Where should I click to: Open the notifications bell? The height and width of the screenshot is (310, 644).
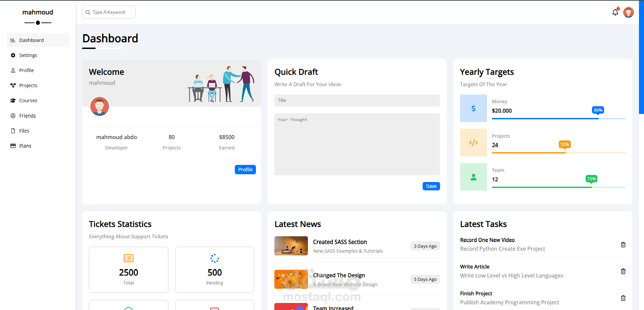(615, 12)
